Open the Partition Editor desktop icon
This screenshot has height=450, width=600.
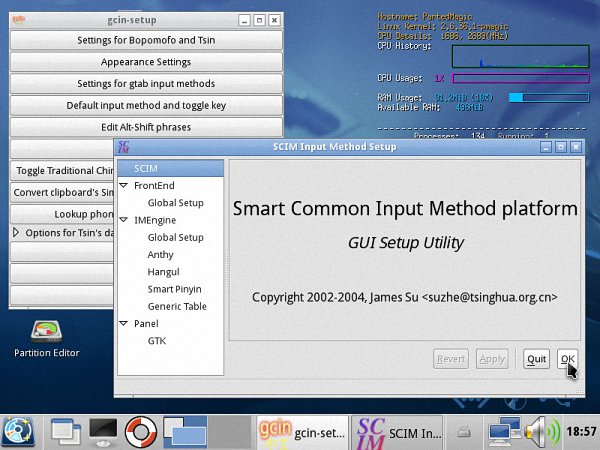[46, 336]
